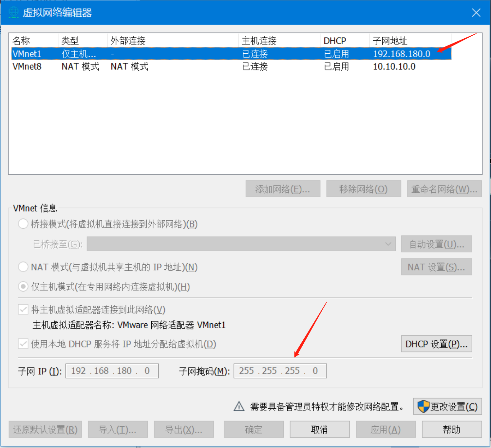Select the VMnet1 row in network list
The image size is (491, 448).
pyautogui.click(x=231, y=54)
